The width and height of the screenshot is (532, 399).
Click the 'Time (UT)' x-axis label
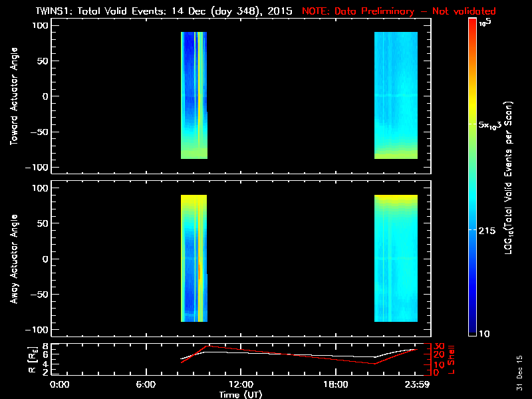coord(242,394)
